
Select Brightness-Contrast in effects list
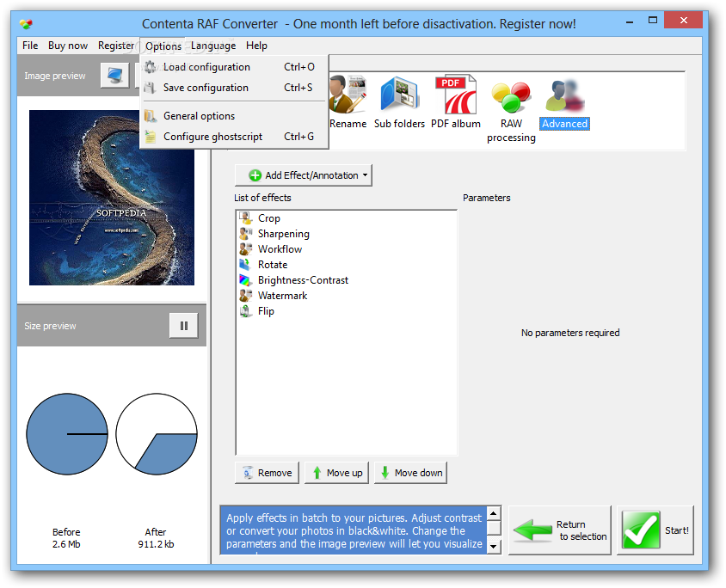pyautogui.click(x=303, y=280)
